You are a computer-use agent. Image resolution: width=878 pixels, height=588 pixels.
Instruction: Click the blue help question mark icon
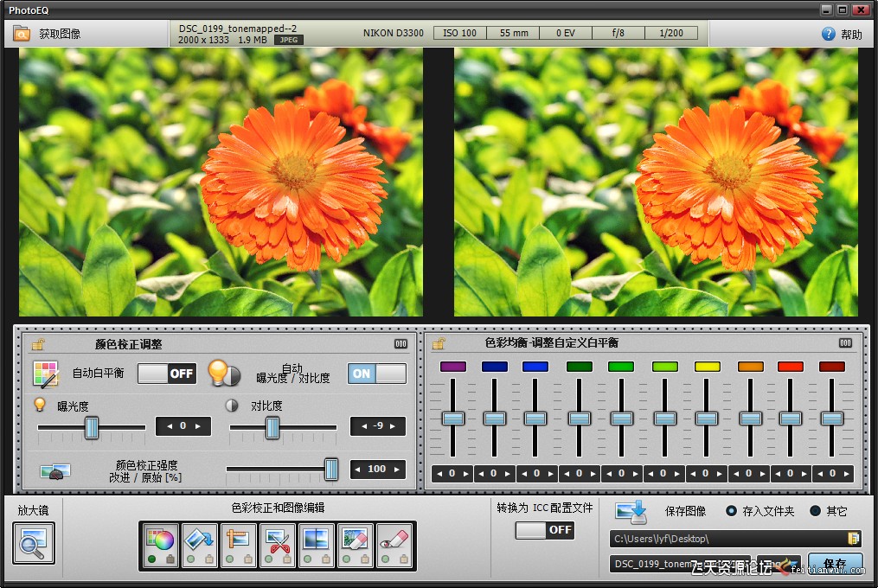pos(828,34)
